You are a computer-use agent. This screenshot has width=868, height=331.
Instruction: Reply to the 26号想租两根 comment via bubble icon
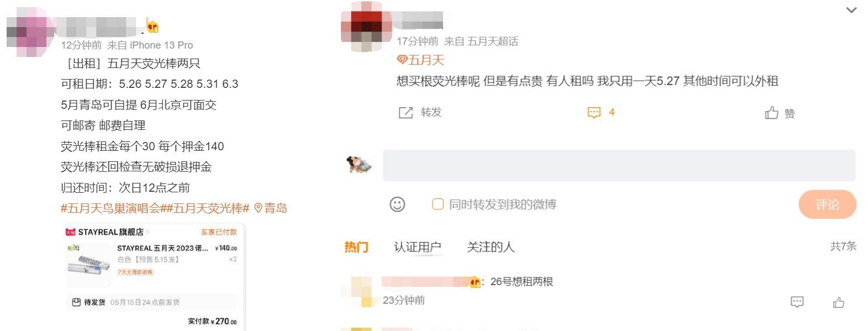tap(797, 302)
